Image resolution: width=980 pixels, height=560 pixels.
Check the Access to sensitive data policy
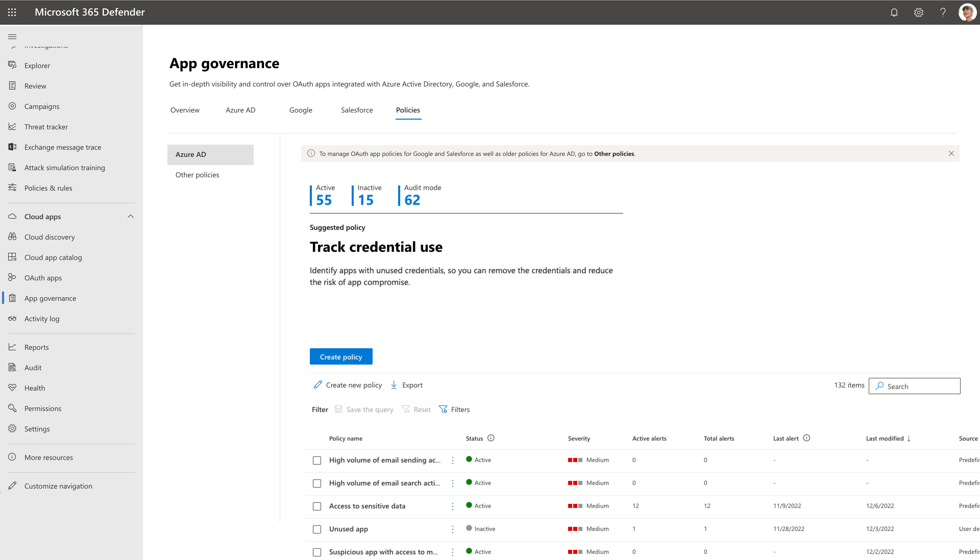[316, 505]
